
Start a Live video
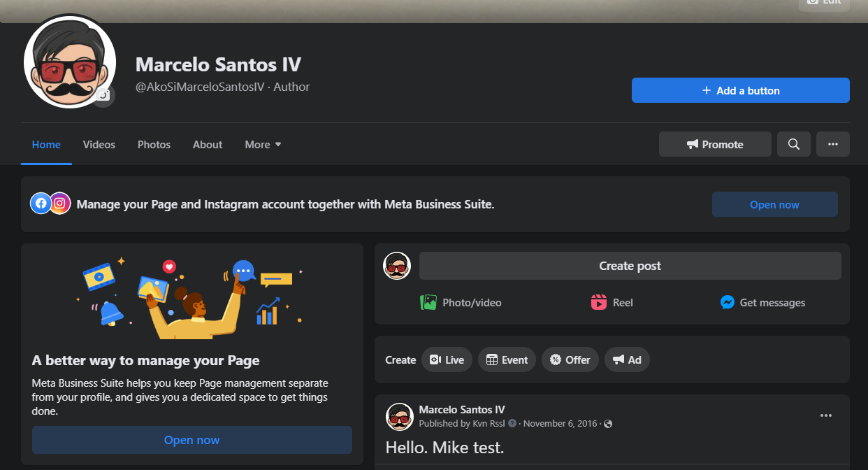pyautogui.click(x=447, y=359)
